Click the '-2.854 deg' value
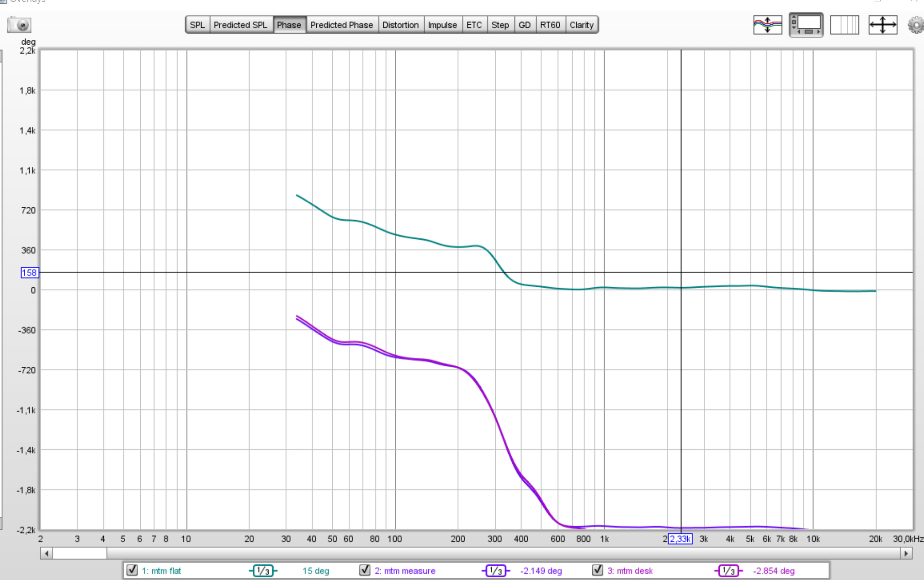Image resolution: width=924 pixels, height=580 pixels. (774, 571)
